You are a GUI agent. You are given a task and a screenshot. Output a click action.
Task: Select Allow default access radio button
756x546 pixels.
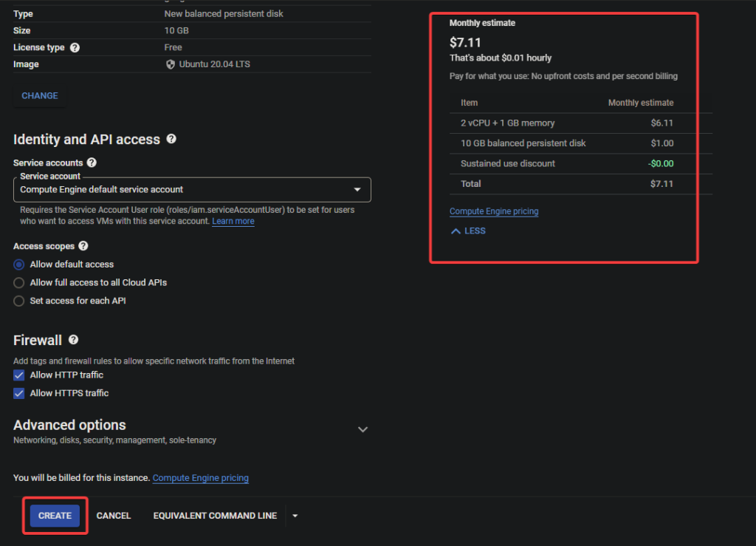point(19,265)
